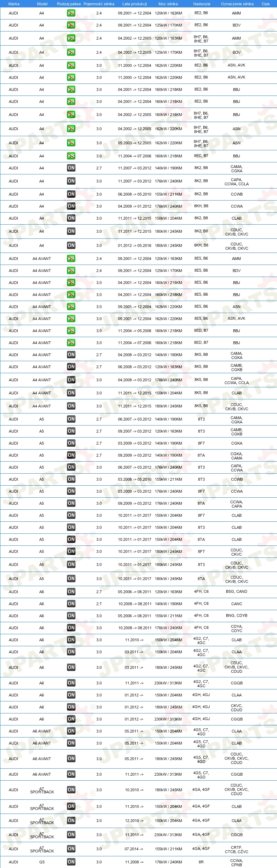Click diesel ON icon in A4 AVANT CLAB row
Screen dimensions: 277x868
coord(71,393)
